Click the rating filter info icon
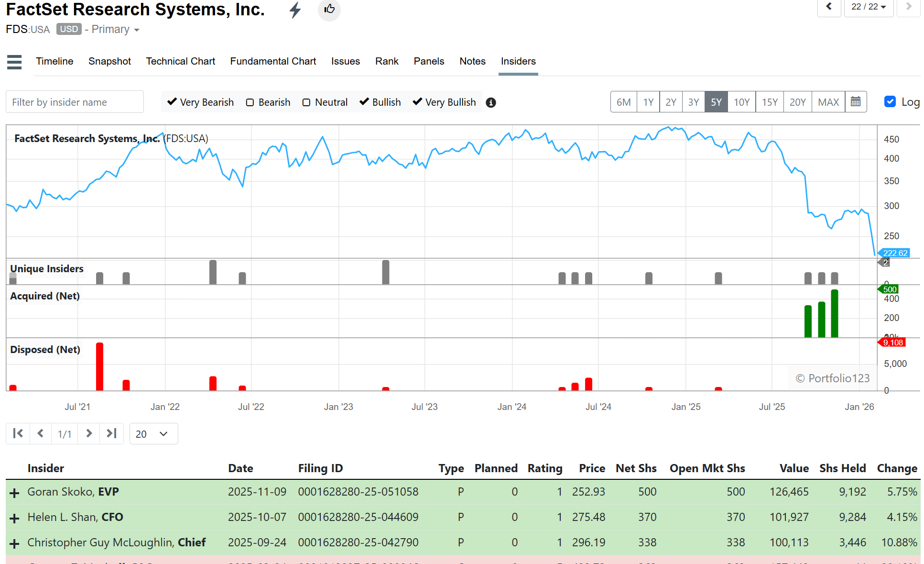 tap(490, 102)
